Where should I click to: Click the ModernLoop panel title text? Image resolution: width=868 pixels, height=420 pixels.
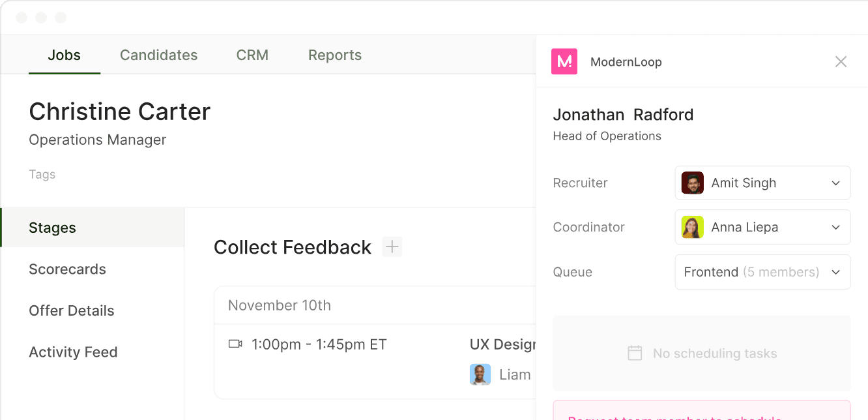coord(626,62)
